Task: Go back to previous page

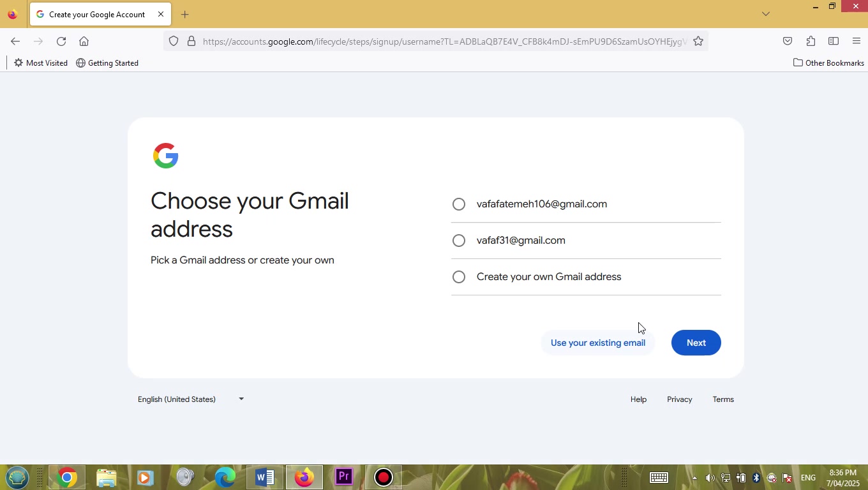Action: pos(15,41)
